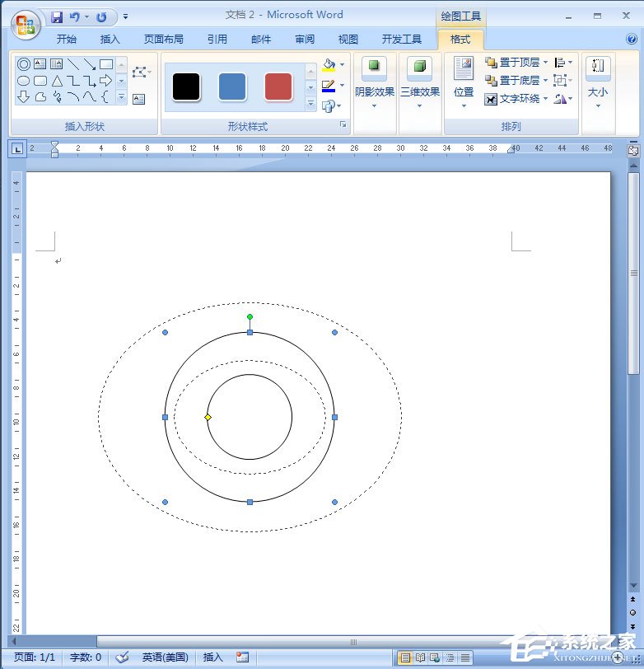
Task: Switch to the Review (审阅) tab
Action: pos(305,39)
